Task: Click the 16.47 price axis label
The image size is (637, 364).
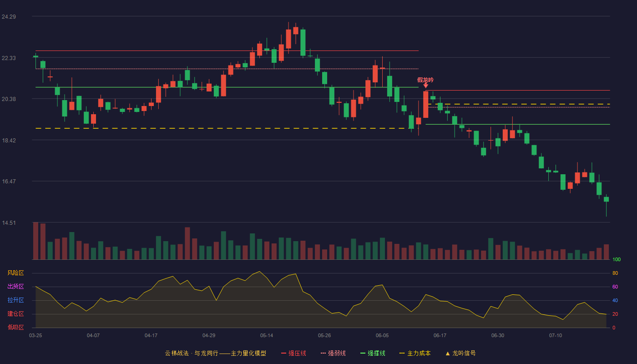Action: [9, 181]
